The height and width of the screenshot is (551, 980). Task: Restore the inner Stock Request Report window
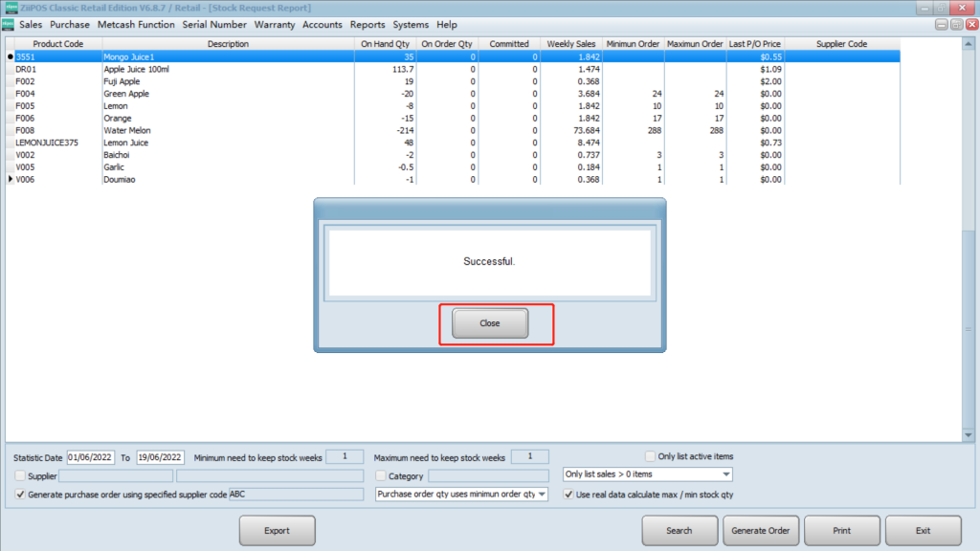coord(956,25)
